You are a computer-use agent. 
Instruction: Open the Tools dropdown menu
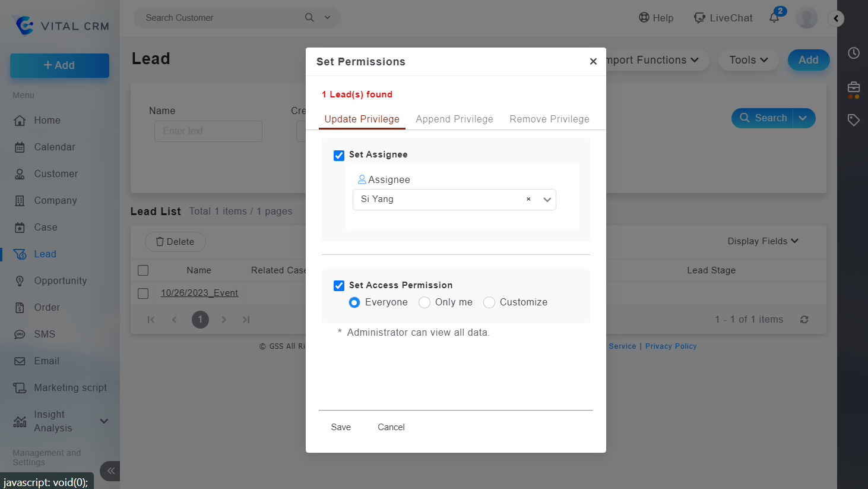[748, 60]
